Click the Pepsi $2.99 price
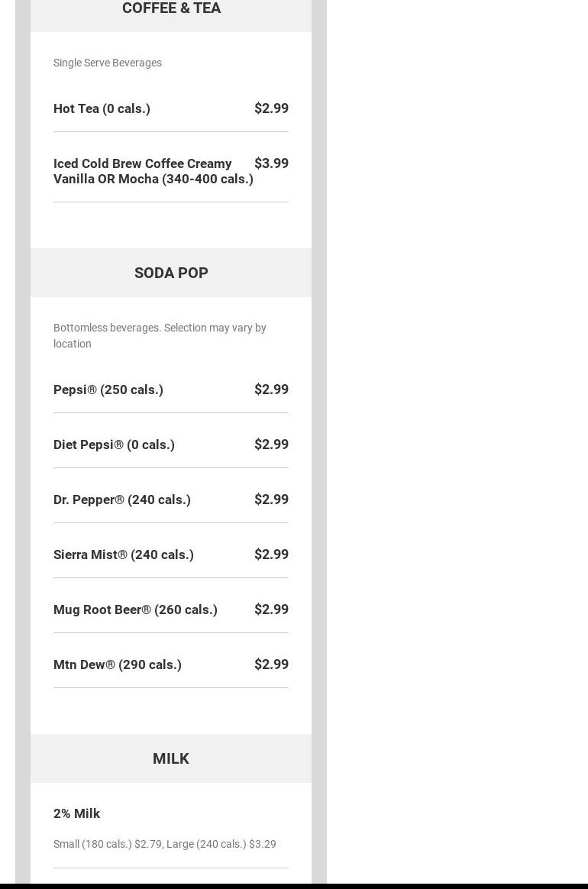This screenshot has height=889, width=588. pyautogui.click(x=271, y=390)
